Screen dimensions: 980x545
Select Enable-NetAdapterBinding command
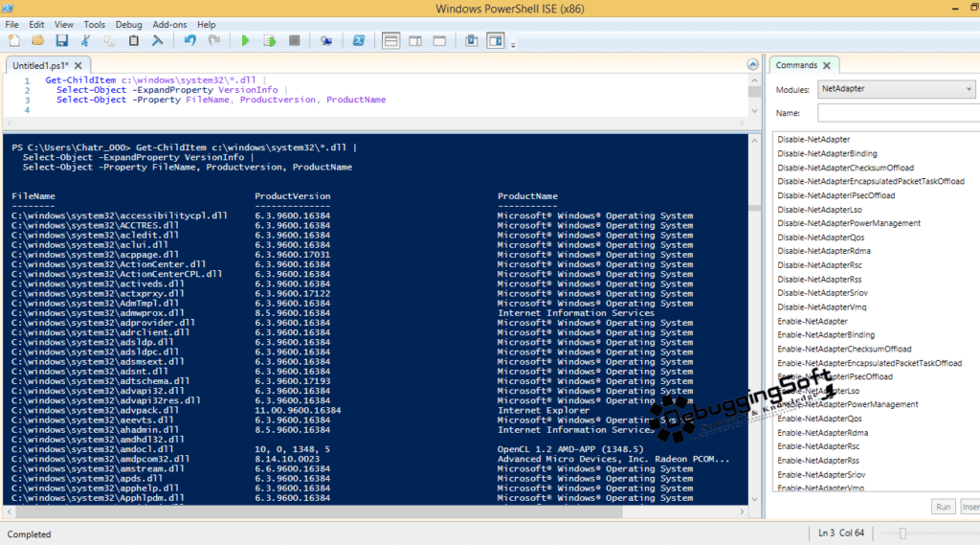pos(826,335)
